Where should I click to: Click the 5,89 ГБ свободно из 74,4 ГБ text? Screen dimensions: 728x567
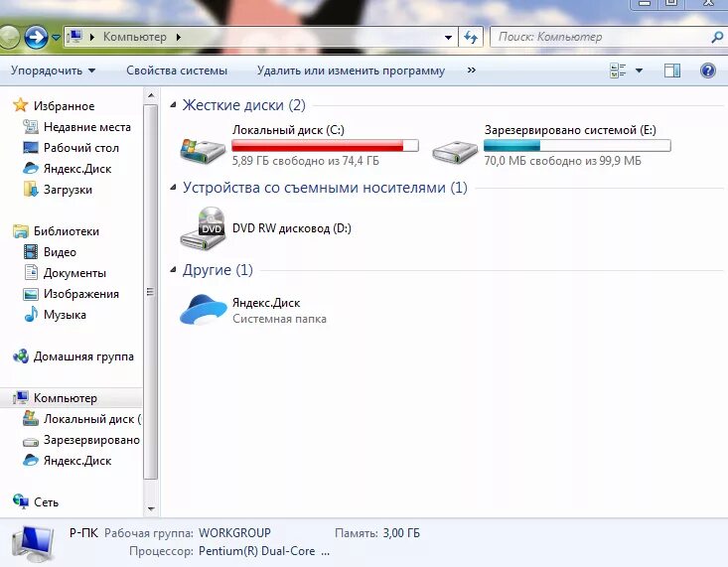pyautogui.click(x=306, y=161)
